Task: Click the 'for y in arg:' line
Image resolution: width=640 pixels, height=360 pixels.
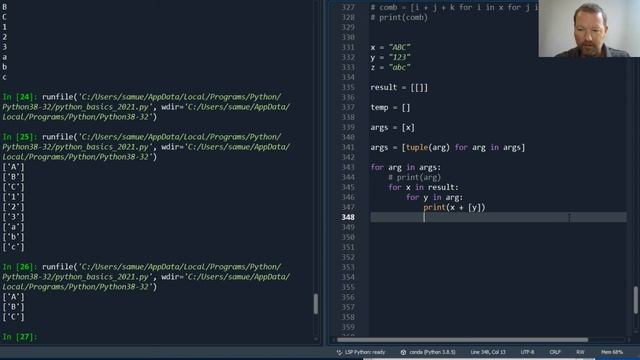Action: 434,197
